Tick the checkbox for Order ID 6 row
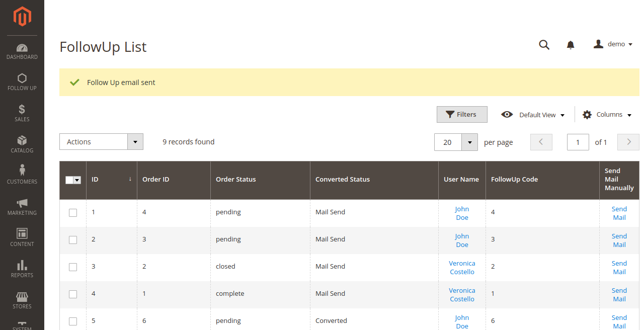Viewport: 644px width, 330px height. 73,321
